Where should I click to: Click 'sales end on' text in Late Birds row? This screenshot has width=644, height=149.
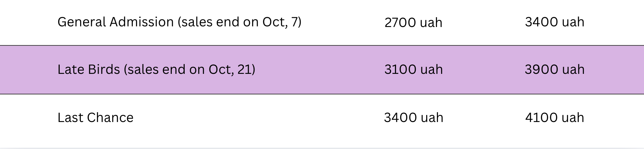coord(167,70)
